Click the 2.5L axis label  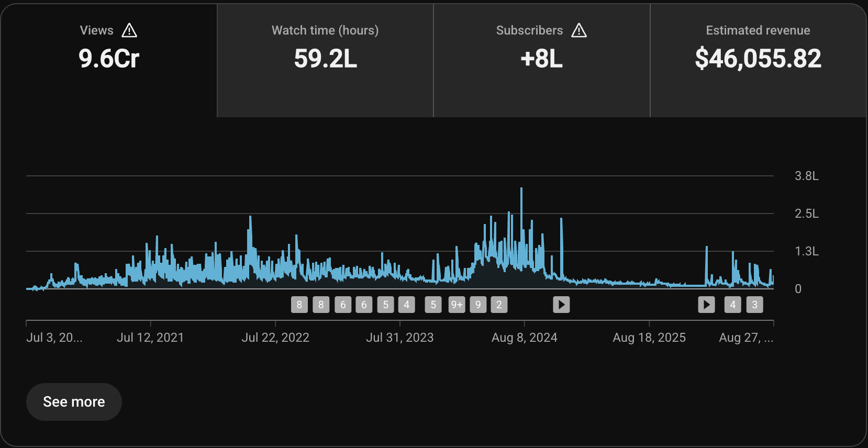[806, 214]
